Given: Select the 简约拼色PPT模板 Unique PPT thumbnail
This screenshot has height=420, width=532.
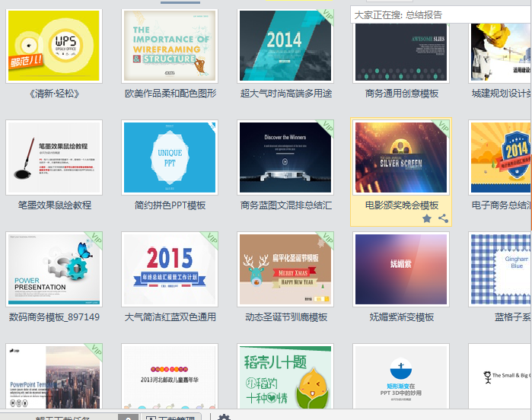Looking at the screenshot, I should [170, 157].
